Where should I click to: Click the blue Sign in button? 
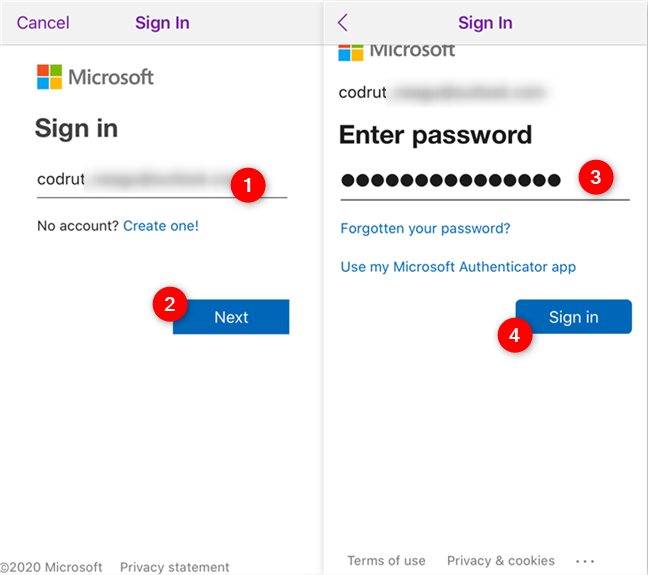pyautogui.click(x=574, y=317)
